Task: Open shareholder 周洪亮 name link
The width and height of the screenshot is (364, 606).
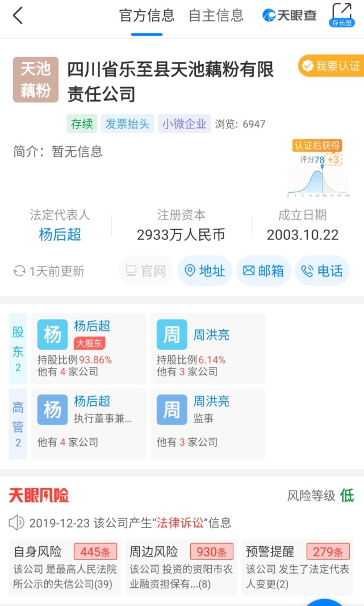Action: pyautogui.click(x=211, y=335)
